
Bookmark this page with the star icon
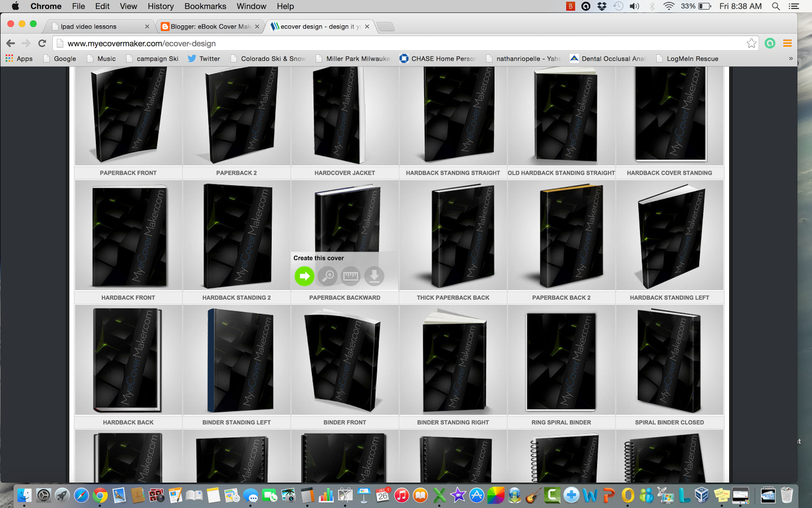[752, 43]
